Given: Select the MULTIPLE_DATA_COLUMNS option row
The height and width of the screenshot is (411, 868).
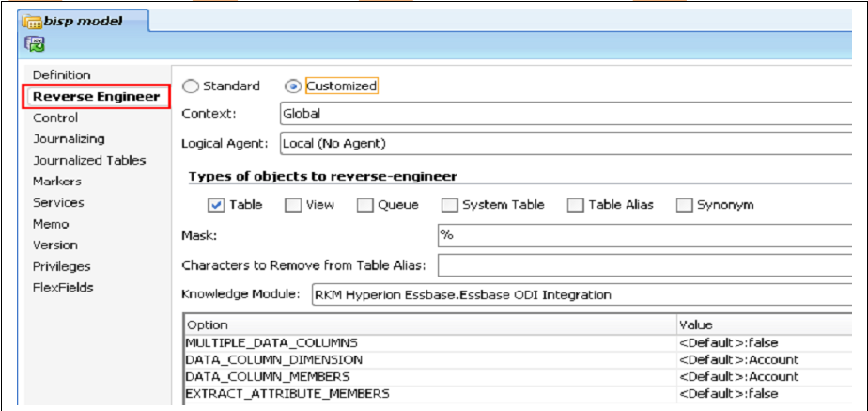Looking at the screenshot, I should coord(430,343).
